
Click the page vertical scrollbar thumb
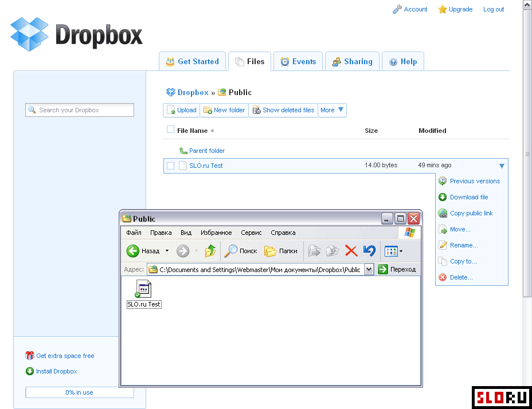(527, 154)
